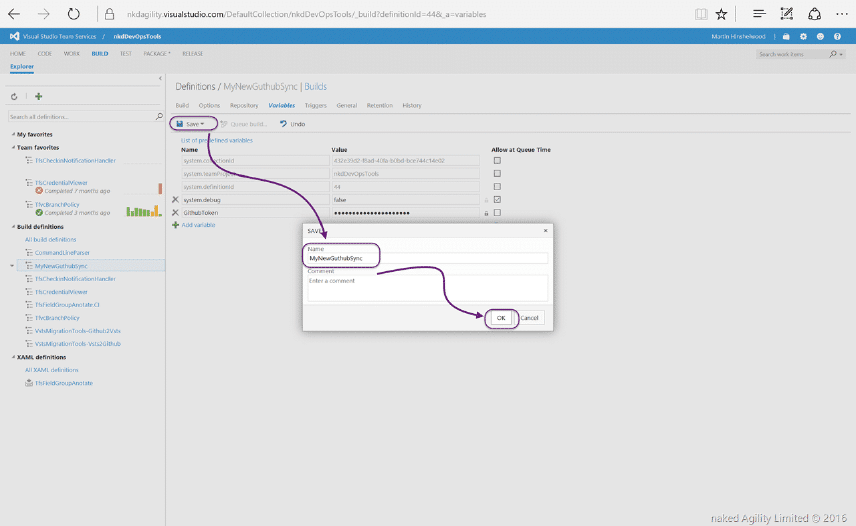Reload the page with refresh icon
The height and width of the screenshot is (526, 856).
pyautogui.click(x=73, y=14)
